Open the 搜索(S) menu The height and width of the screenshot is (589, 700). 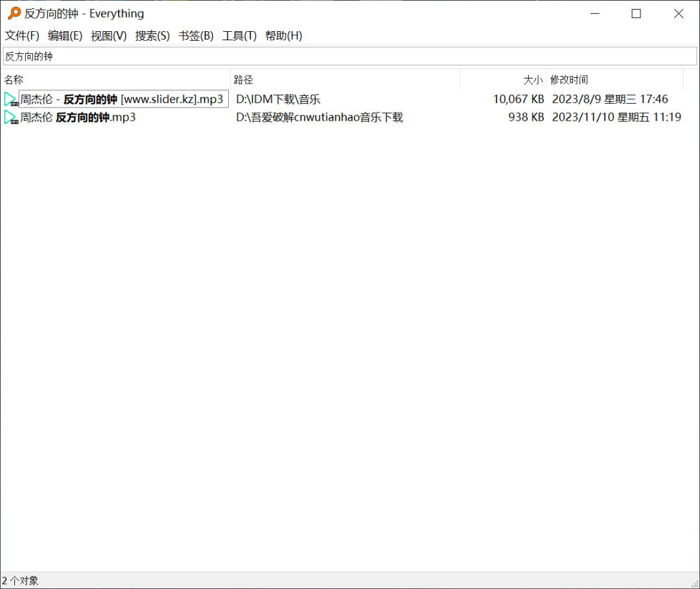point(152,36)
